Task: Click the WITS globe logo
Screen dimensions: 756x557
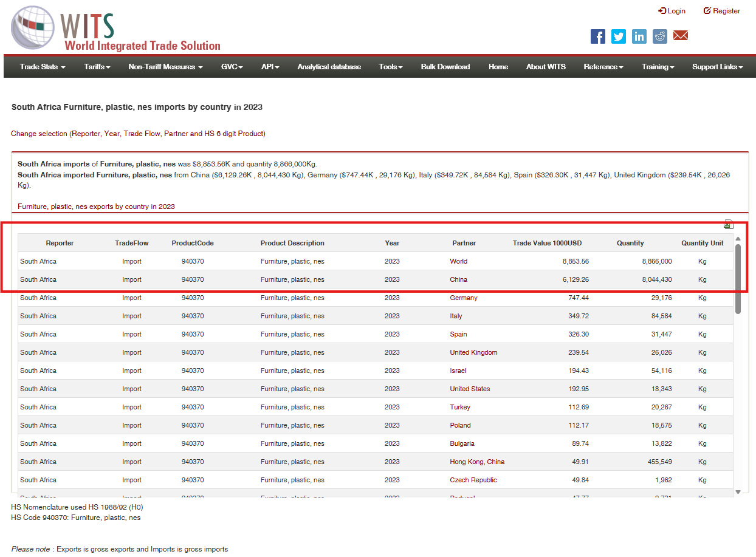Action: coord(33,27)
